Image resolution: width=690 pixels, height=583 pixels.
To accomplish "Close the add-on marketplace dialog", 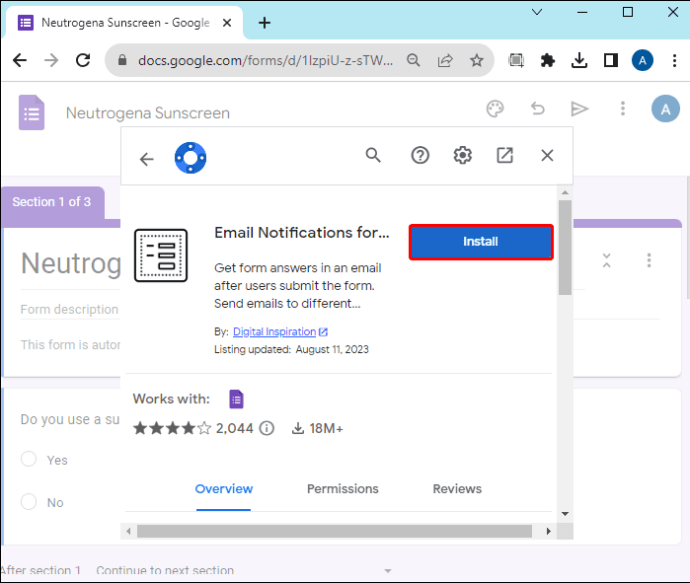I will pos(547,155).
